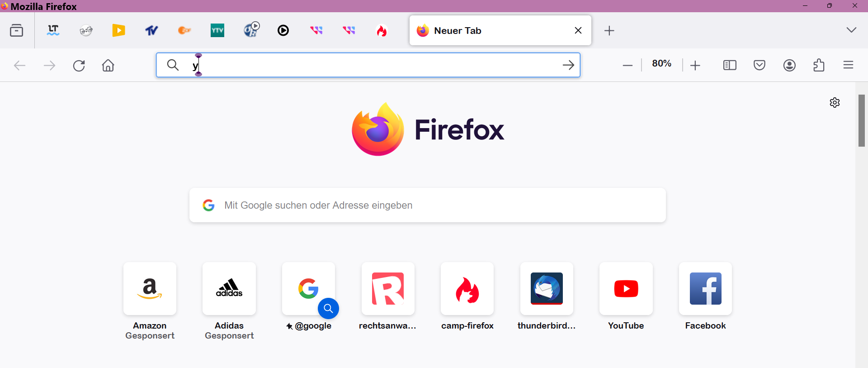
Task: Click the Google search field on page
Action: click(427, 205)
